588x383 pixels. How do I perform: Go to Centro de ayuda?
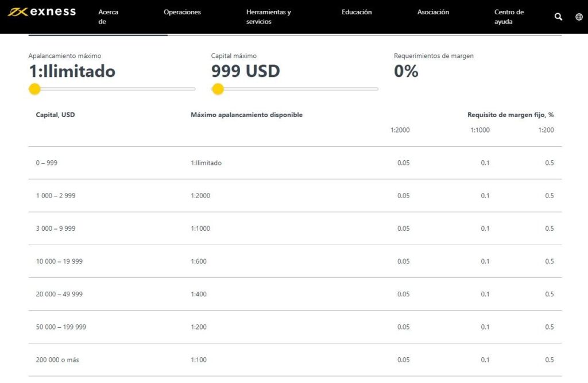tap(509, 17)
